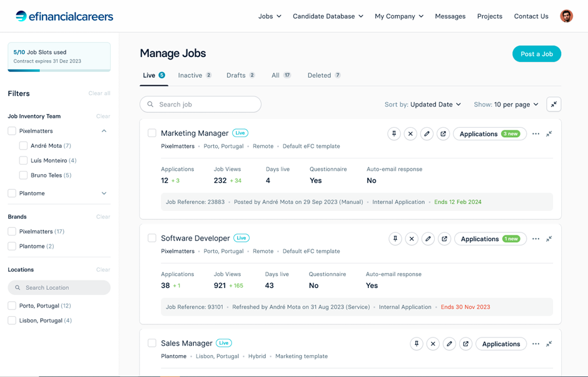The image size is (588, 377).
Task: Collapse the Pixelmatters team members list
Action: pyautogui.click(x=104, y=131)
